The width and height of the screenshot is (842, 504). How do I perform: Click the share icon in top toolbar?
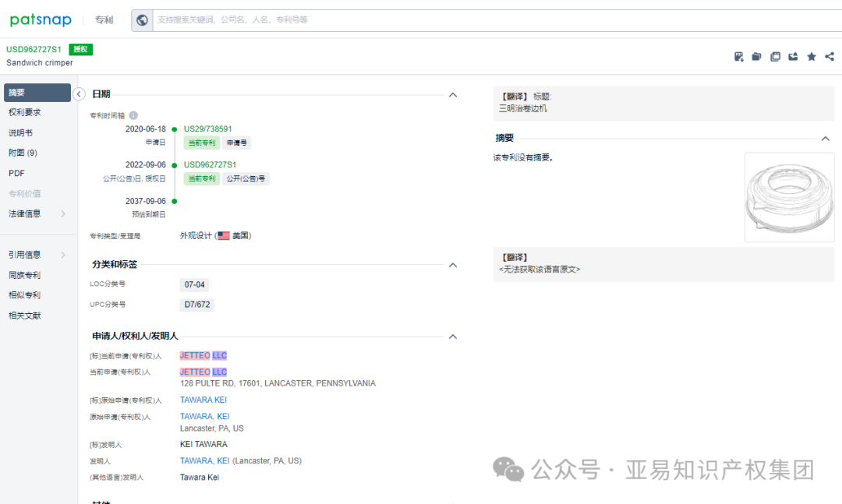click(830, 56)
